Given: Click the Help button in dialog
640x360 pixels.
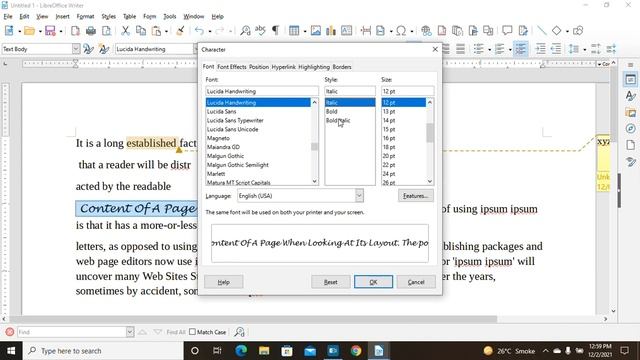Looking at the screenshot, I should (223, 282).
